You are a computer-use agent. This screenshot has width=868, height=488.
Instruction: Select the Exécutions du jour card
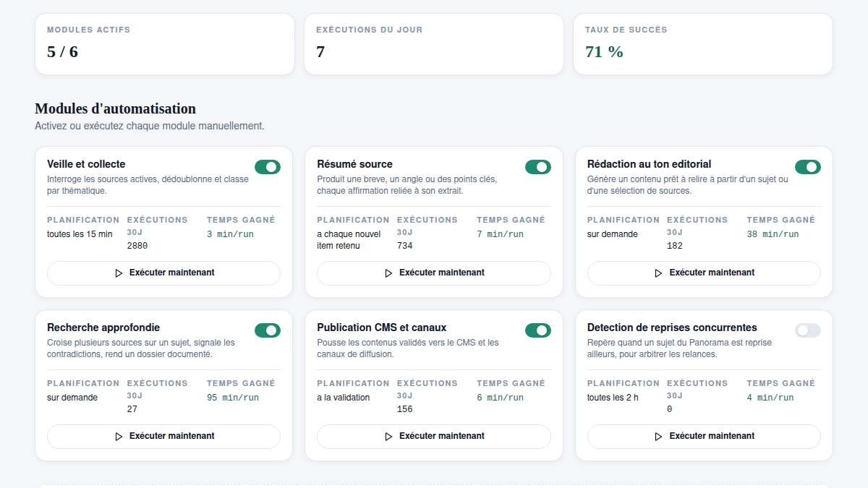434,44
